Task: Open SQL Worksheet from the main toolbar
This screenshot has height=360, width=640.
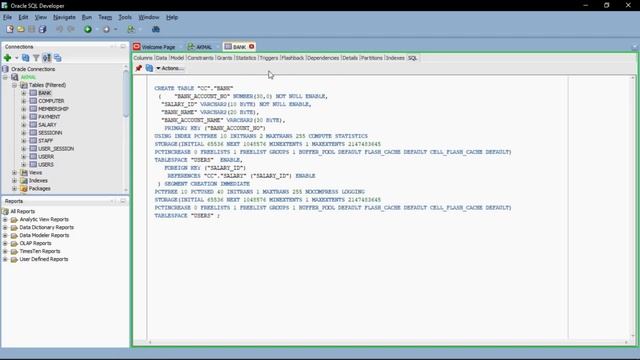Action: coord(131,29)
